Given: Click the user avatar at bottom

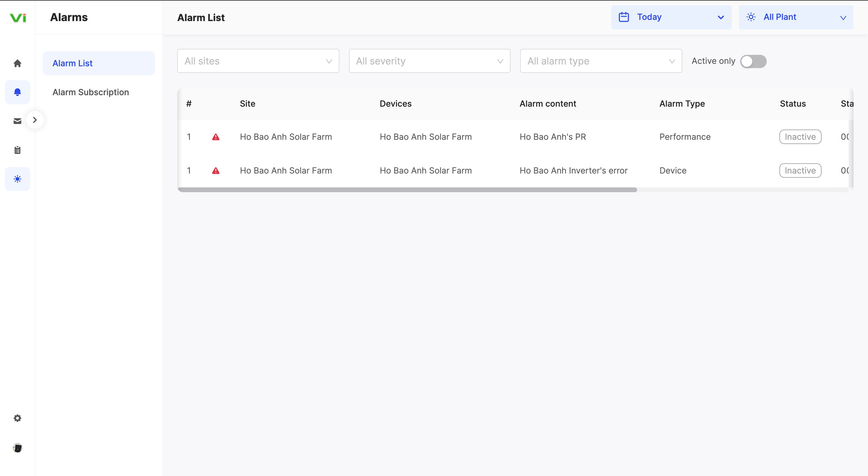Looking at the screenshot, I should 17,447.
